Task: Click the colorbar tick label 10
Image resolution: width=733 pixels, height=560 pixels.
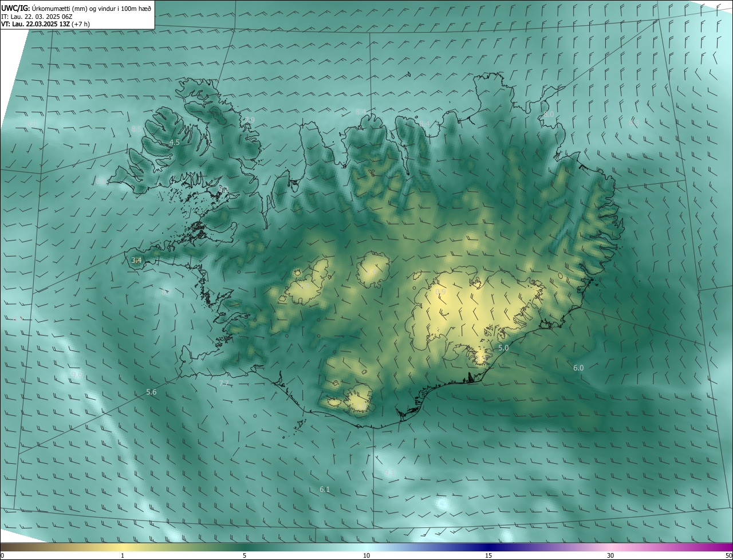Action: 366,556
